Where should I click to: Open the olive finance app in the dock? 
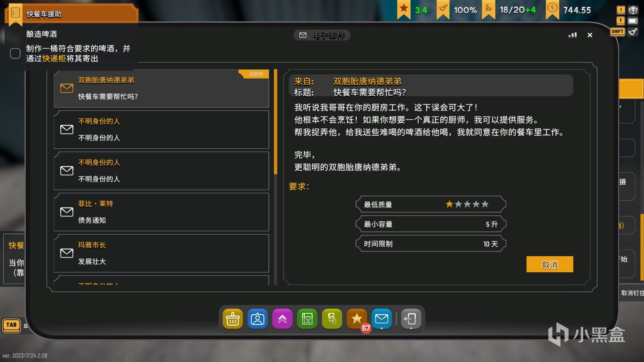point(332,319)
